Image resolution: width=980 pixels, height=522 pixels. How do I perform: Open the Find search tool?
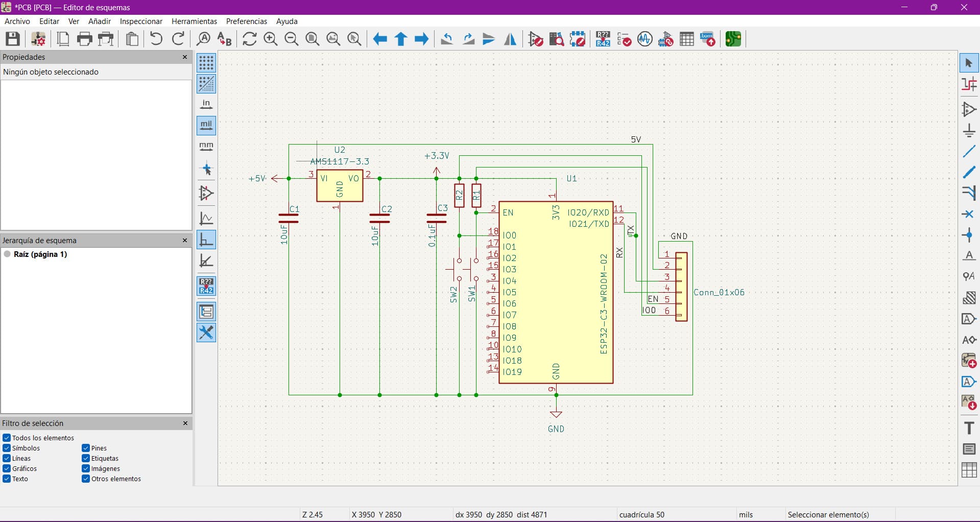[x=203, y=39]
